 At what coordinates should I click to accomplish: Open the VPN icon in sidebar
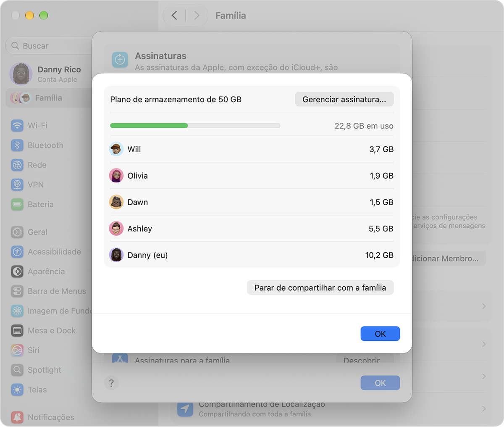tap(17, 185)
